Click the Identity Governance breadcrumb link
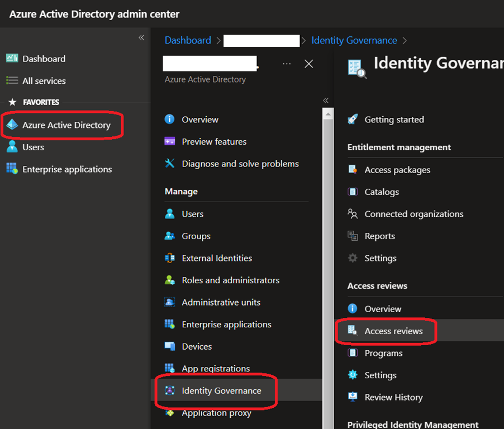 click(x=354, y=40)
